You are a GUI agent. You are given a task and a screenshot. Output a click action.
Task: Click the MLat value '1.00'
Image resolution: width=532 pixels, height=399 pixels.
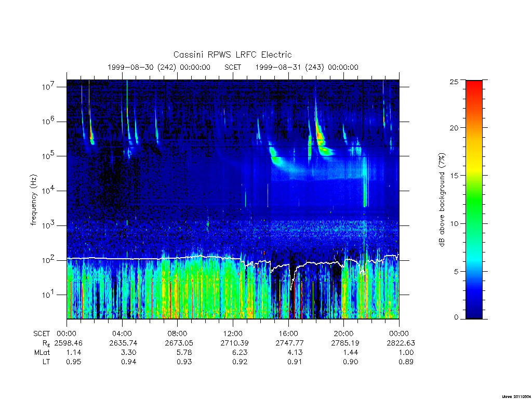click(x=406, y=353)
